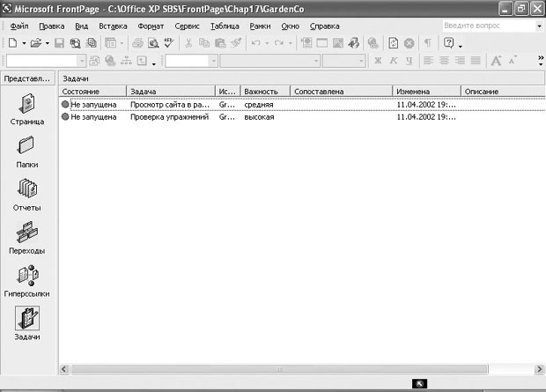Click the Stop icon in toolbar
Viewport: 546px width, 392px height.
click(409, 43)
